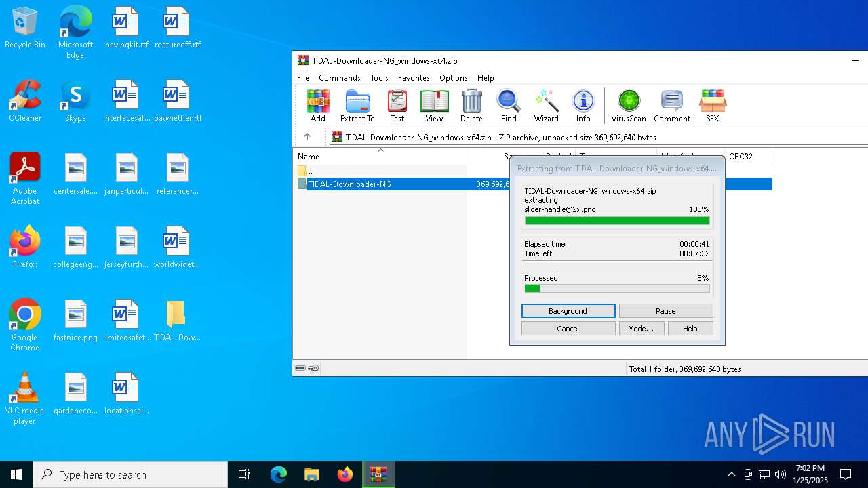The height and width of the screenshot is (488, 868).
Task: Click the file extraction progress bar
Action: tap(617, 220)
